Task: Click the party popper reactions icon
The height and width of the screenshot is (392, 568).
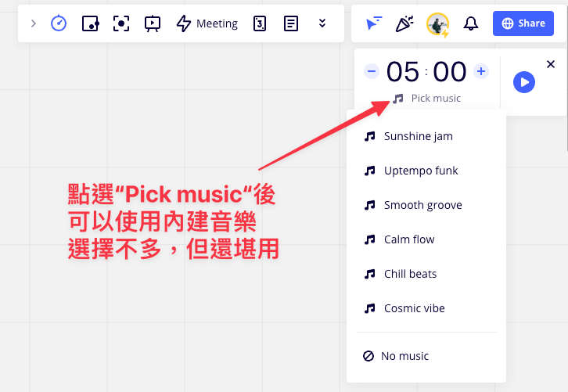Action: 404,23
